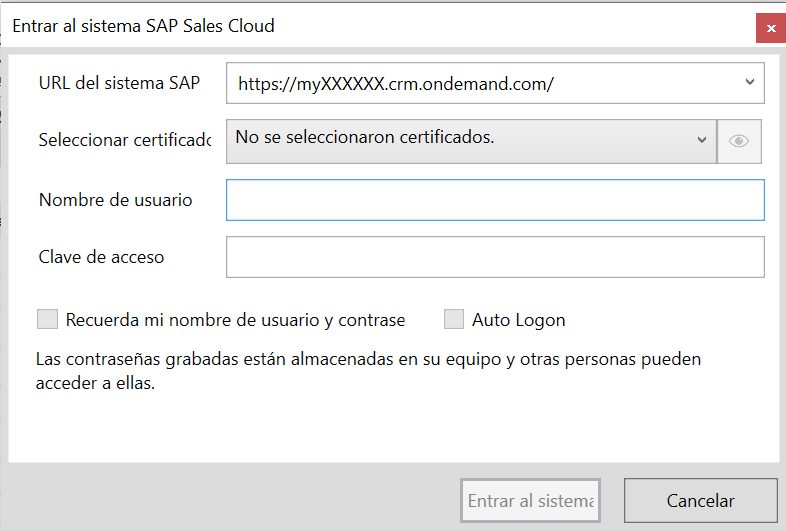The height and width of the screenshot is (531, 786).
Task: Click the eye icon to view certificate
Action: 739,141
